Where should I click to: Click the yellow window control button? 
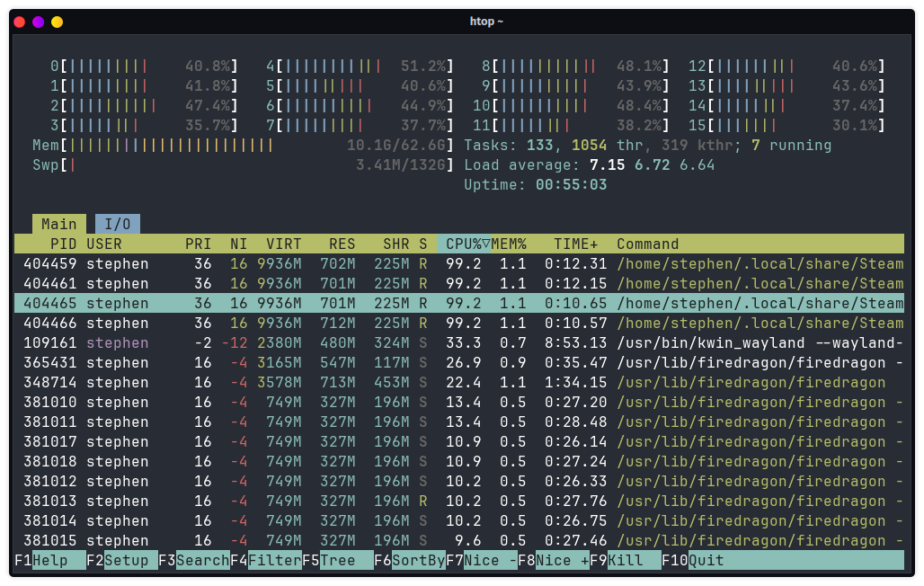pyautogui.click(x=58, y=22)
